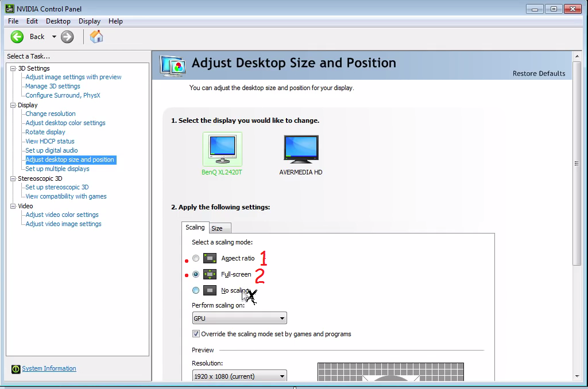The height and width of the screenshot is (389, 588).
Task: Go to the Home page icon
Action: (96, 37)
